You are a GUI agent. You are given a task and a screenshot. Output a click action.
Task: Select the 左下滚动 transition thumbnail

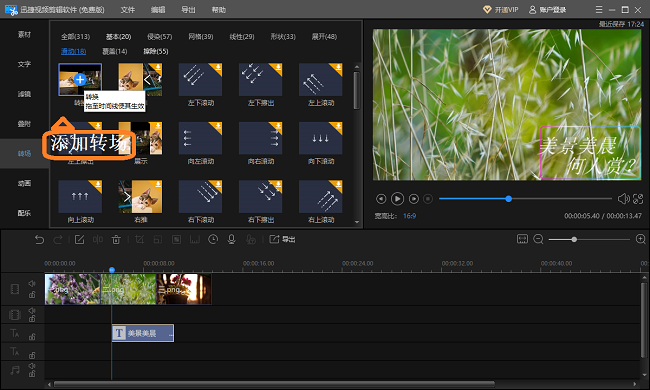pos(200,80)
